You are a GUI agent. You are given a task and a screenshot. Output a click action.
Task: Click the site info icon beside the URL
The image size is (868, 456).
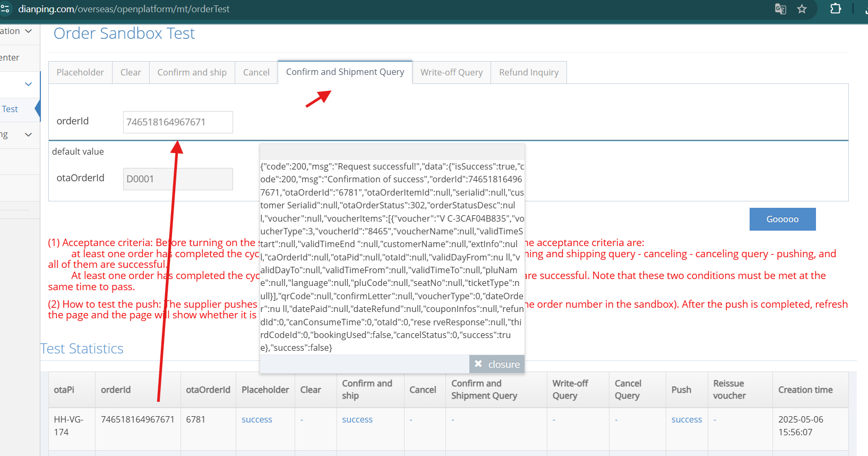pos(5,9)
